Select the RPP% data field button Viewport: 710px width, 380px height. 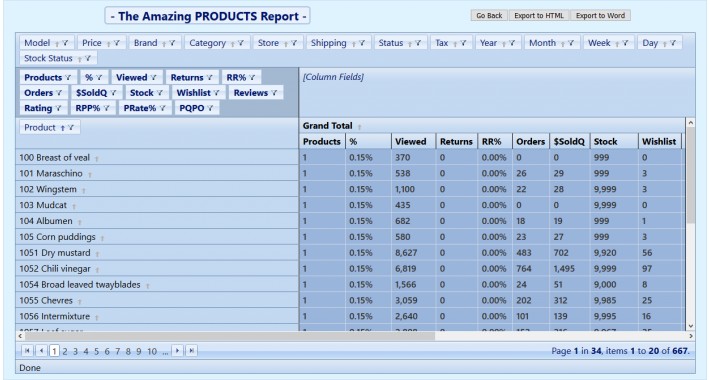93,108
